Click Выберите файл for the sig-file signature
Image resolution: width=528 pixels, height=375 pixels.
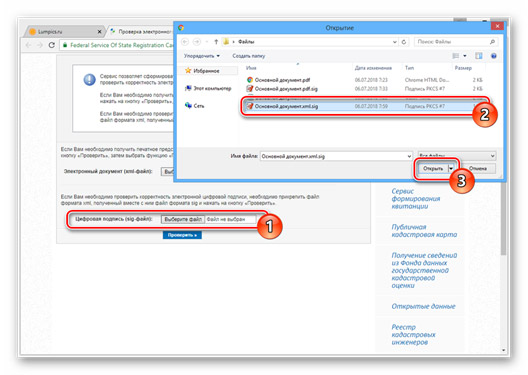point(183,219)
